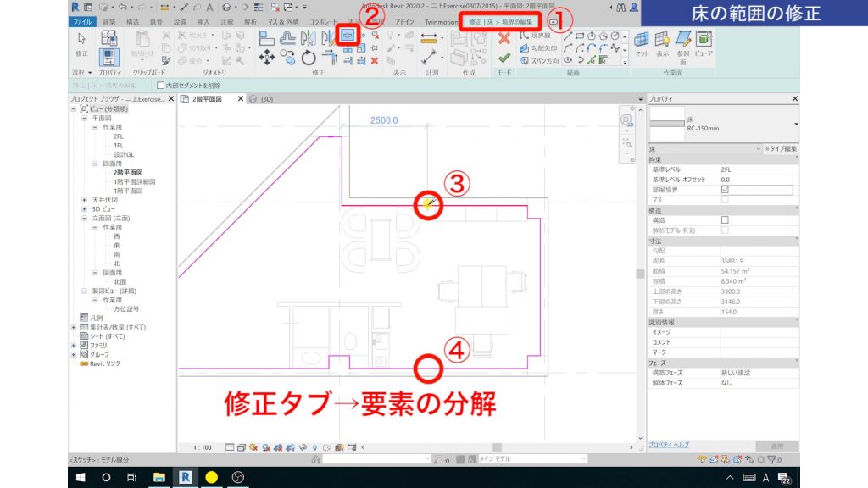Click the Revit icon on the Windows taskbar
This screenshot has height=488, width=868.
(186, 475)
